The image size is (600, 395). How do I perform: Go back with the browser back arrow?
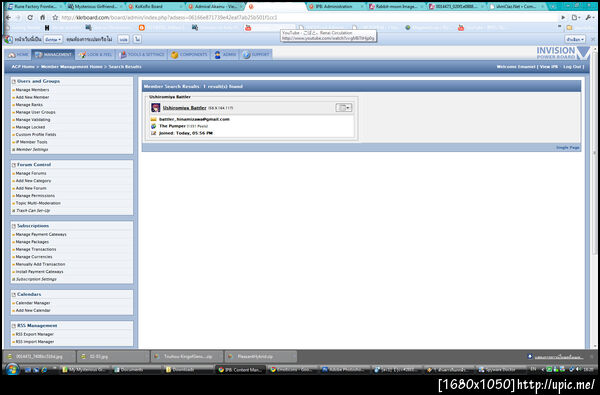coord(8,18)
